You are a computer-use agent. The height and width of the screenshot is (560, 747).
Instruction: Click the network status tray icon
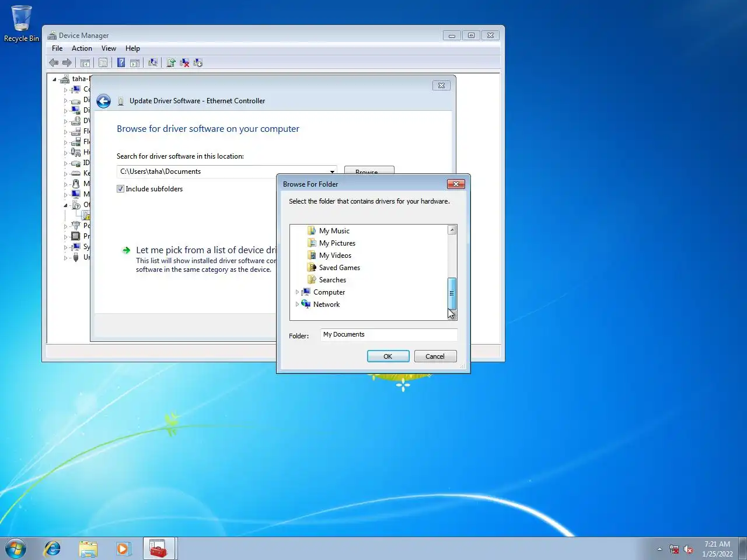(674, 549)
